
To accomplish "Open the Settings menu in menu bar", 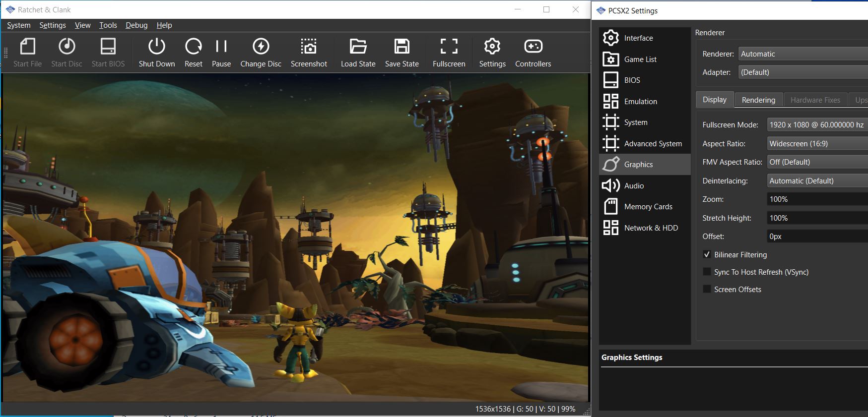I will (x=53, y=25).
